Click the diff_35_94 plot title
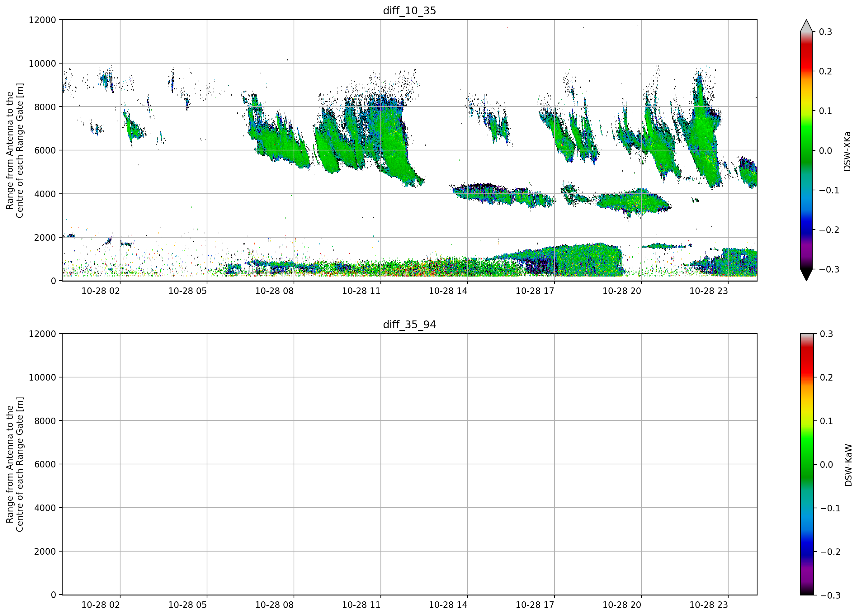The height and width of the screenshot is (616, 859). point(409,325)
